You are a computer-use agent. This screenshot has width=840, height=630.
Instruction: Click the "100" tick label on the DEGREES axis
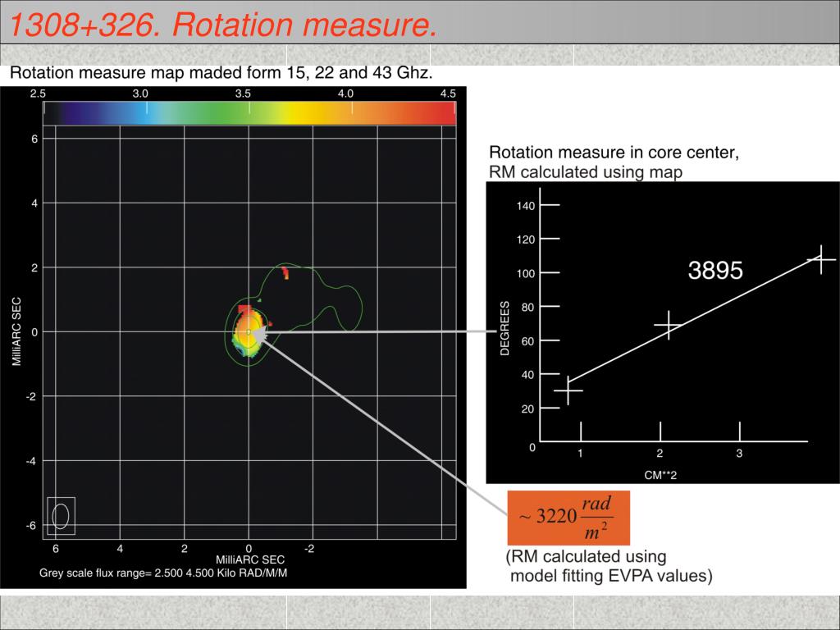click(x=526, y=274)
